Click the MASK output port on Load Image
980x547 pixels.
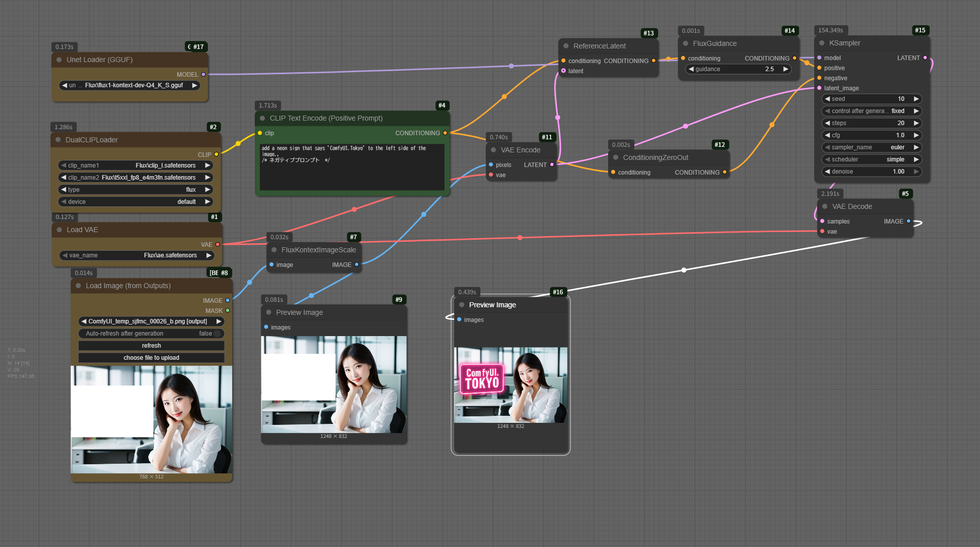(228, 310)
